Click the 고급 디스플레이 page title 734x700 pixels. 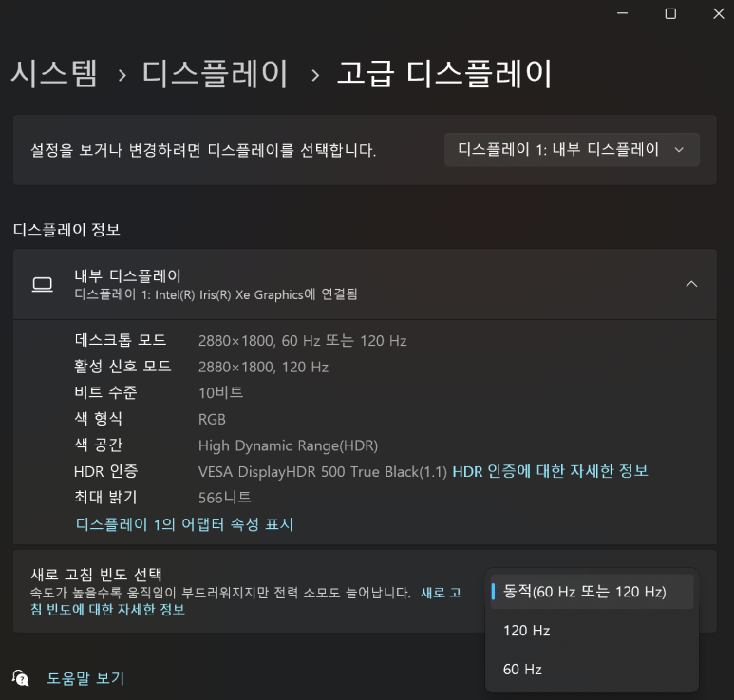click(444, 73)
